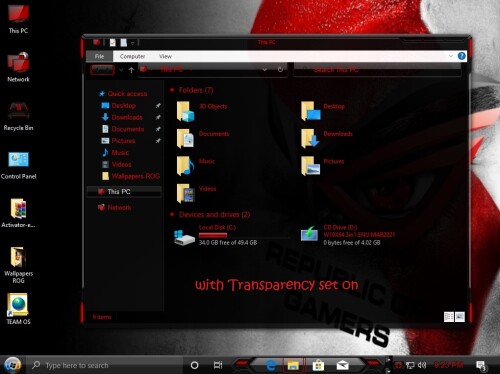
Task: Open the 3D Objects folder
Action: coord(185,111)
